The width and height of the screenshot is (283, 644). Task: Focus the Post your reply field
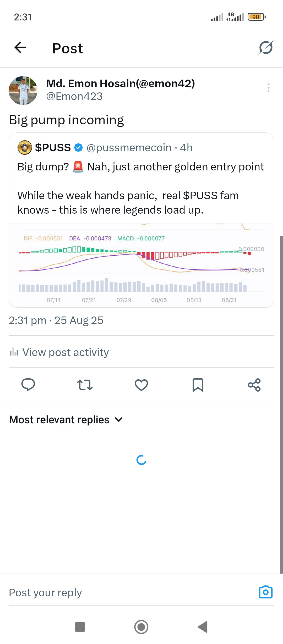click(126, 593)
